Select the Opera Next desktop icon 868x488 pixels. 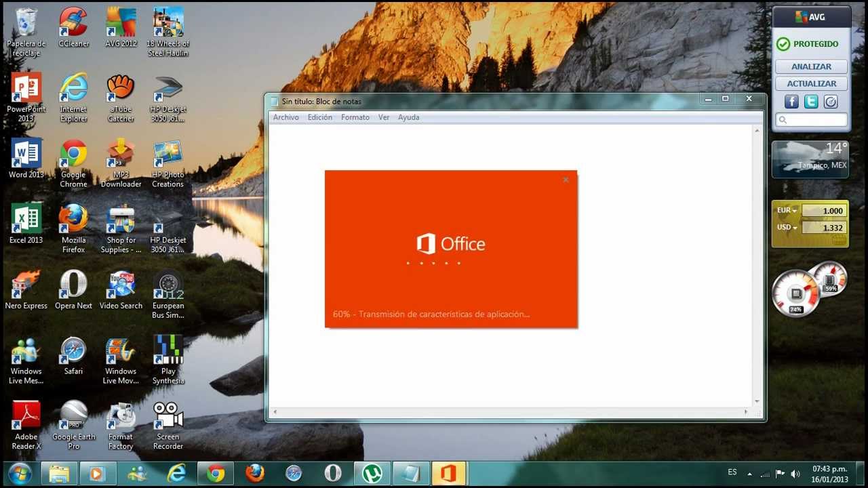tap(73, 289)
